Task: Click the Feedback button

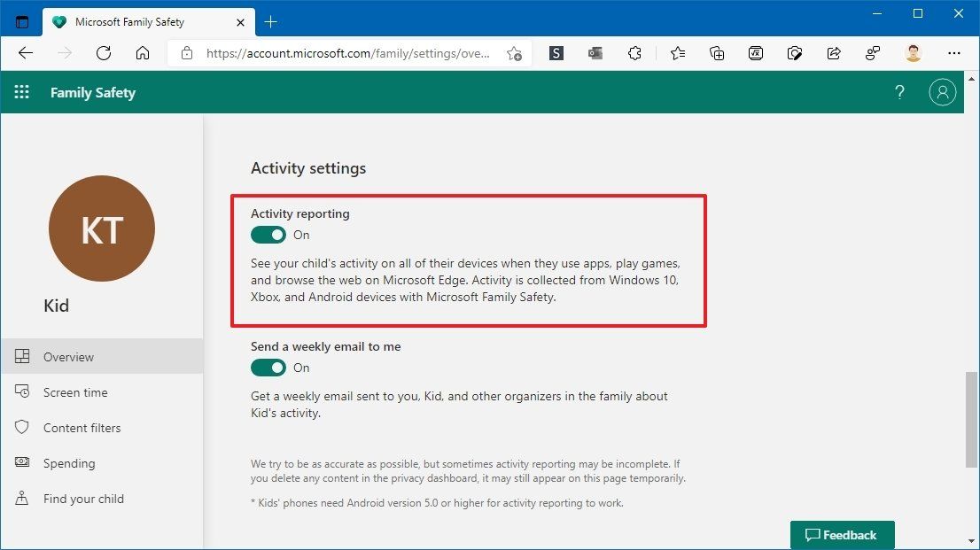Action: [841, 534]
